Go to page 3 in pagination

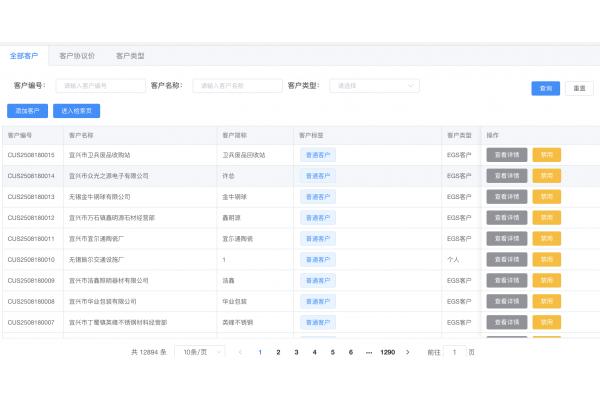[296, 352]
